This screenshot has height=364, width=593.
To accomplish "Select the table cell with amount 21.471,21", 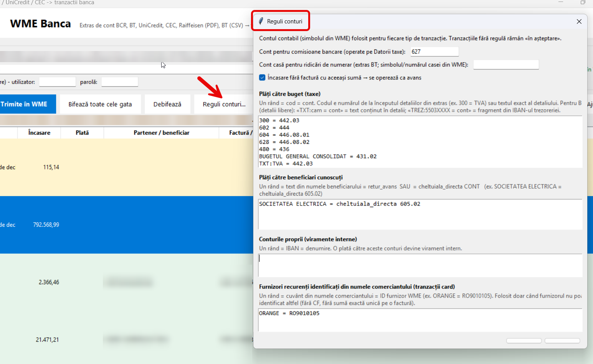I will pos(47,340).
